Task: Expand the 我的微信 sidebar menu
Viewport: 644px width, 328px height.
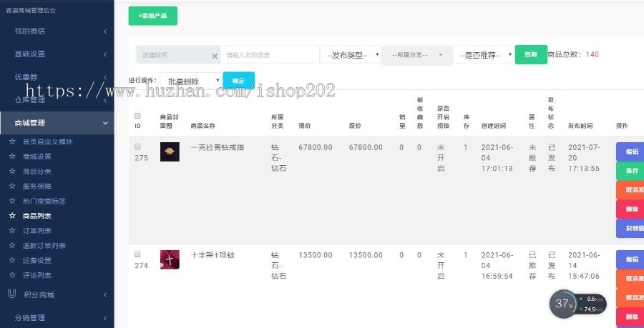Action: (57, 31)
